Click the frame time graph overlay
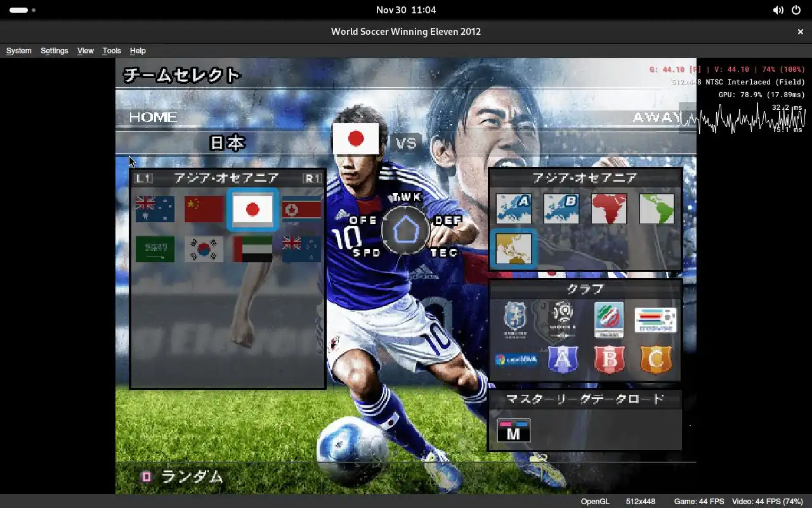 [x=742, y=118]
